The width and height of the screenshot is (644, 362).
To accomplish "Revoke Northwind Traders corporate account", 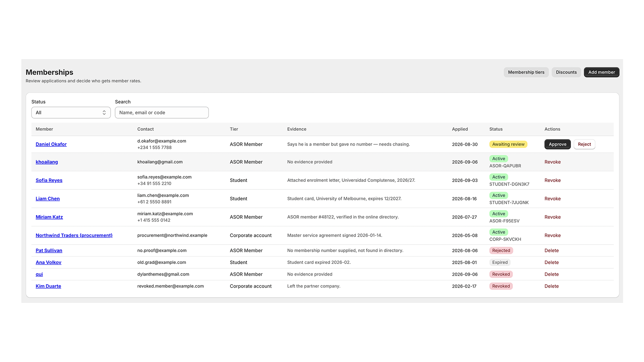I will click(x=553, y=236).
